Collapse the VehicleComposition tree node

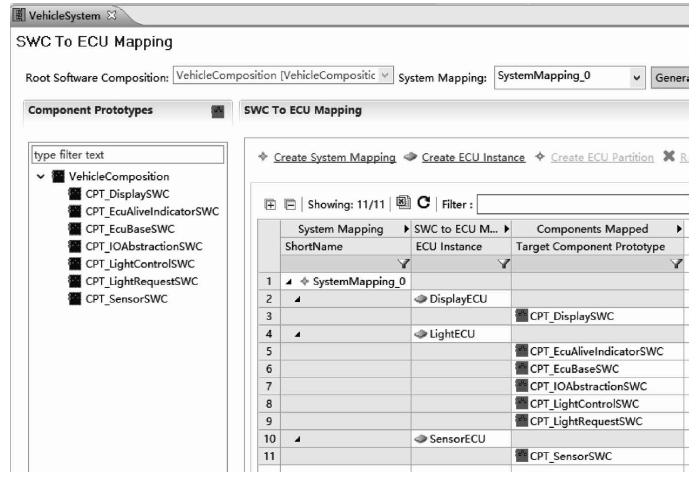click(41, 177)
